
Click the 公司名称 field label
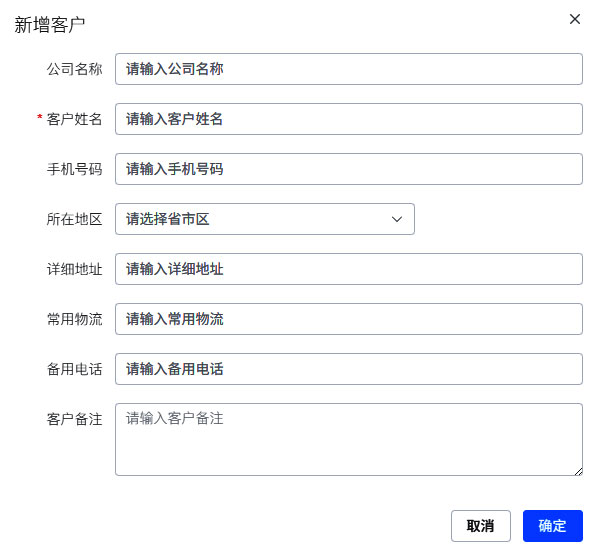pyautogui.click(x=74, y=69)
